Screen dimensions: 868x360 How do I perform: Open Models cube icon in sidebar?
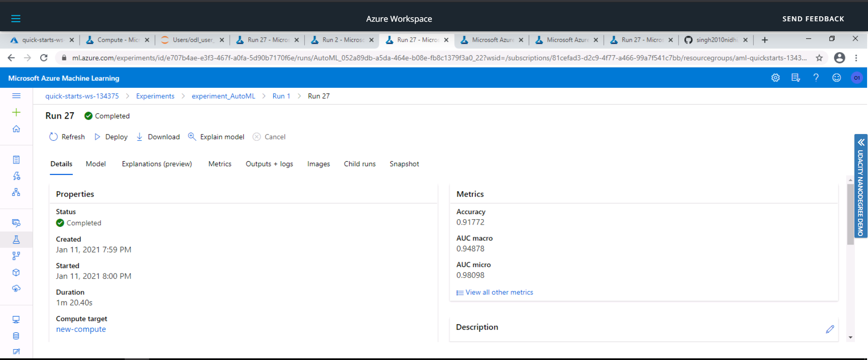pyautogui.click(x=16, y=272)
